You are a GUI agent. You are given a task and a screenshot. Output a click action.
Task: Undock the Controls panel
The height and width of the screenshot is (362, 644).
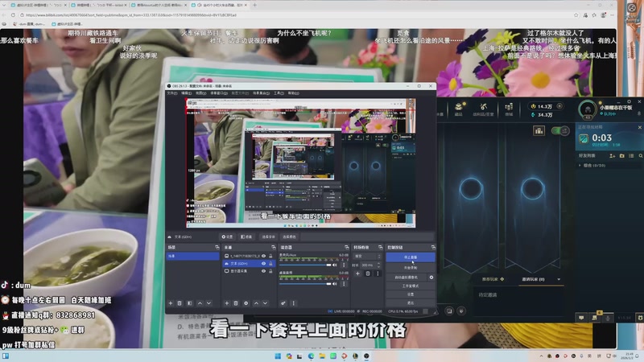pyautogui.click(x=433, y=248)
